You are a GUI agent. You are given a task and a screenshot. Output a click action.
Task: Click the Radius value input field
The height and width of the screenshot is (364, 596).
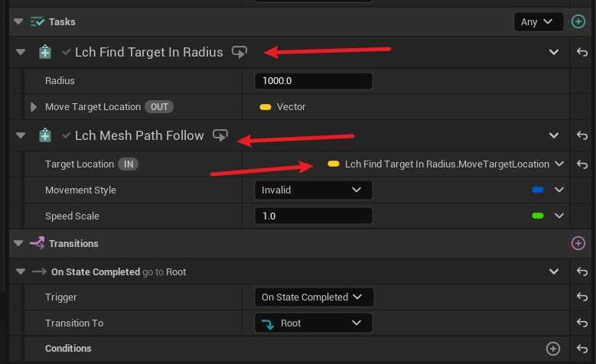pos(313,81)
